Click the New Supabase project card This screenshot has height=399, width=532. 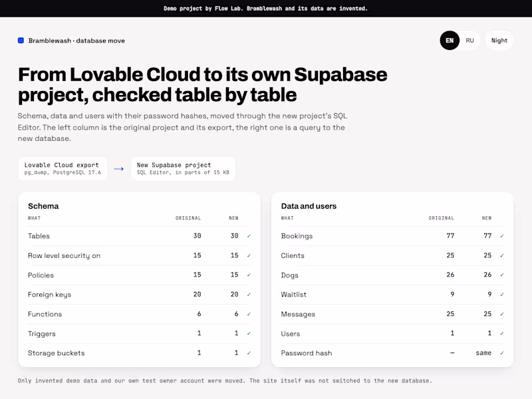[183, 168]
